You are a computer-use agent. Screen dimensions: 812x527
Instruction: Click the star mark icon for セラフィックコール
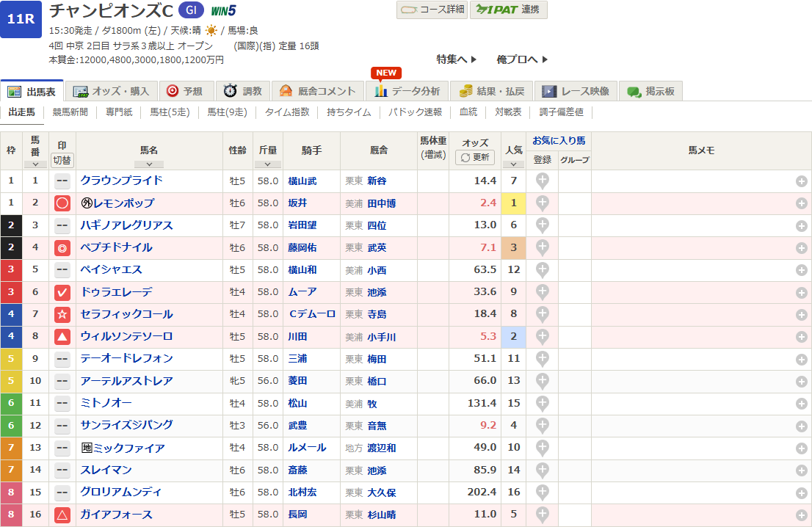tap(62, 315)
